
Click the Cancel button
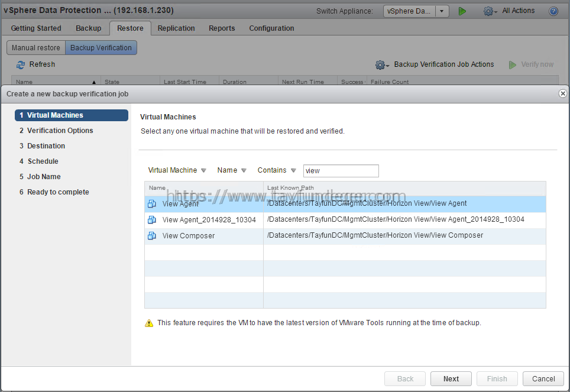pos(543,378)
